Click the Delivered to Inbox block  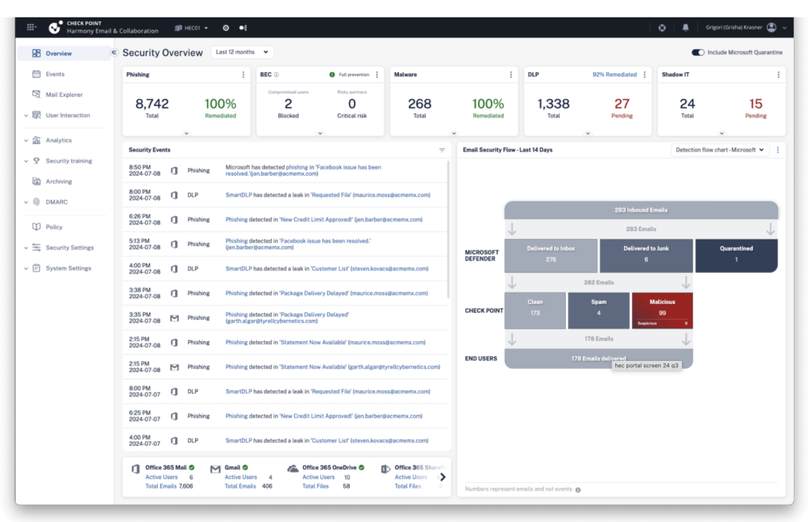(551, 255)
